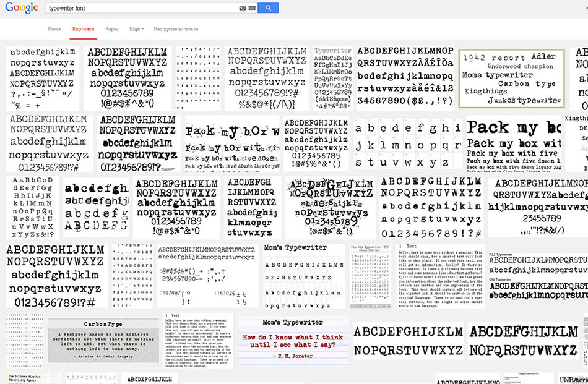Open the 'Typewriter' titled narrow thumbnail
588x384 pixels.
pos(333,79)
